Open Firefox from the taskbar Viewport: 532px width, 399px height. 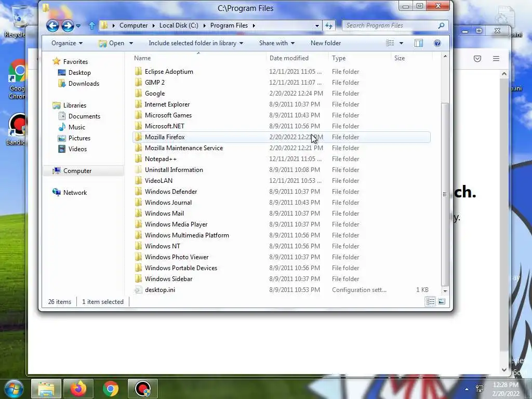[x=78, y=389]
